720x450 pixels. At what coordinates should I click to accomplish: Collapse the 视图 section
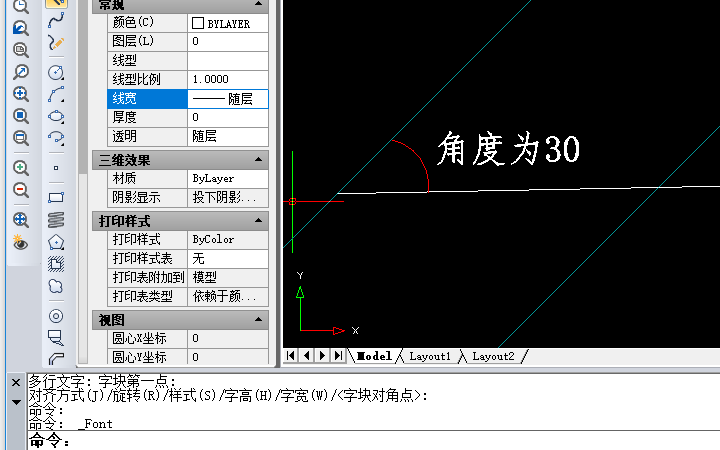(259, 320)
